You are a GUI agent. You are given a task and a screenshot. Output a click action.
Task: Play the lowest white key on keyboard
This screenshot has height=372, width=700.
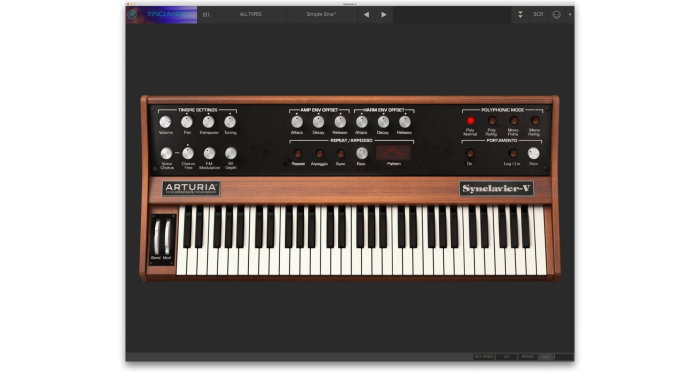(x=181, y=263)
